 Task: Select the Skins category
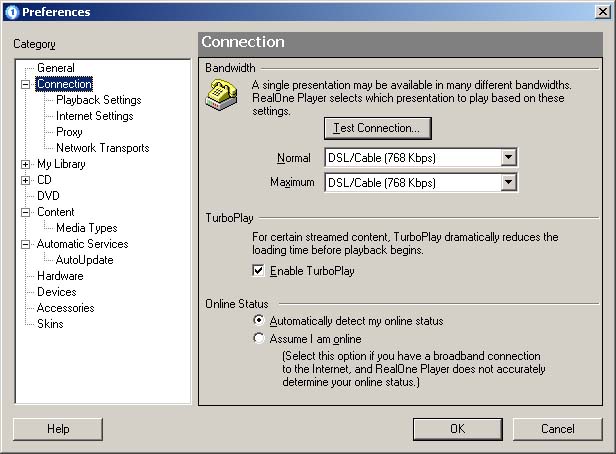pyautogui.click(x=50, y=324)
